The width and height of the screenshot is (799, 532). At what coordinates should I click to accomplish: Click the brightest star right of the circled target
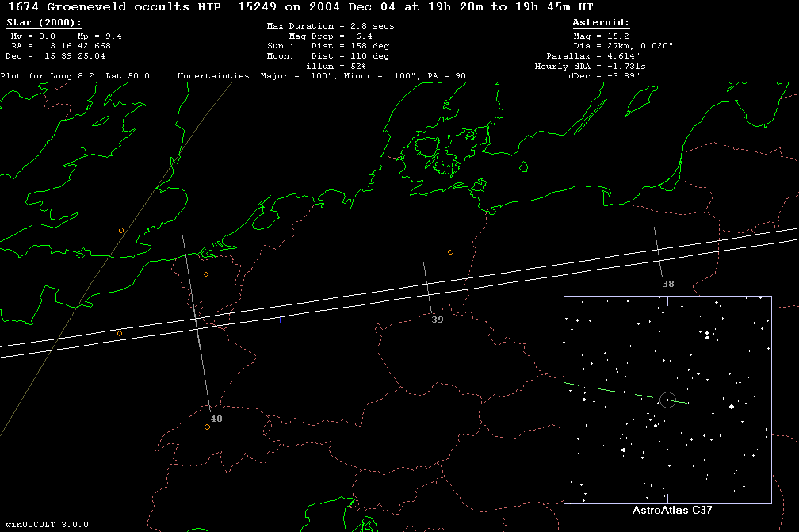click(731, 406)
